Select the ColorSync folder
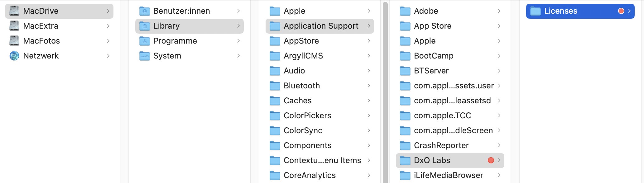This screenshot has height=183, width=644. pyautogui.click(x=303, y=130)
